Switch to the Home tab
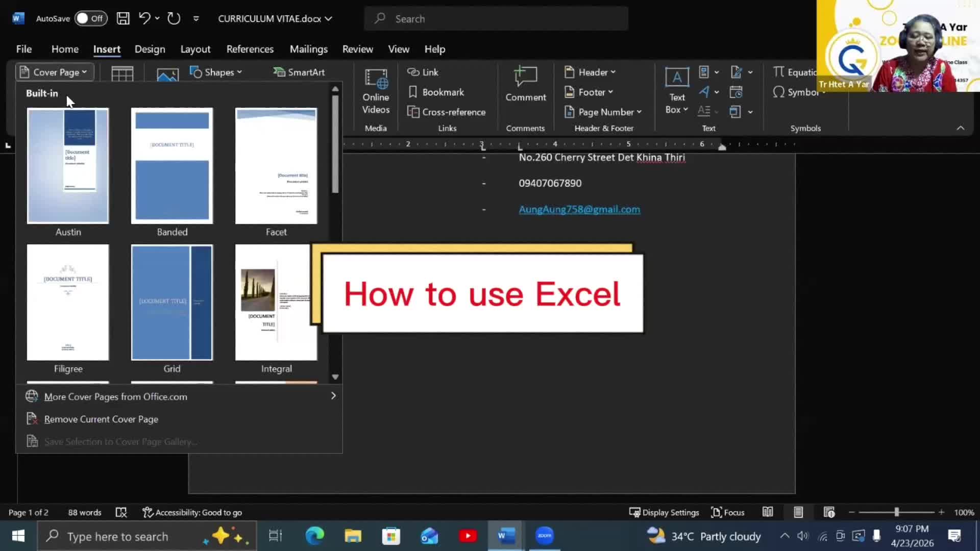 (x=65, y=49)
